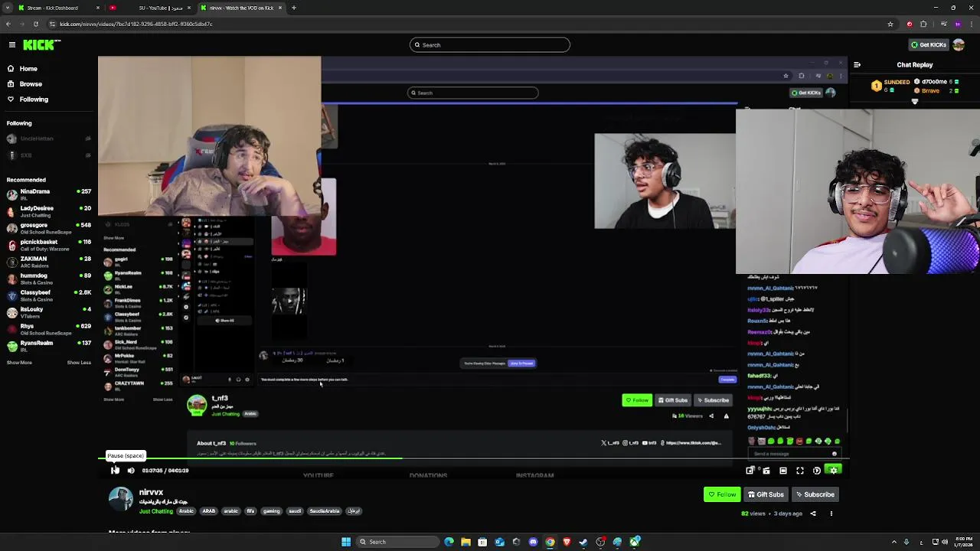The image size is (980, 551).
Task: Open Discord from the taskbar
Action: coord(533,542)
